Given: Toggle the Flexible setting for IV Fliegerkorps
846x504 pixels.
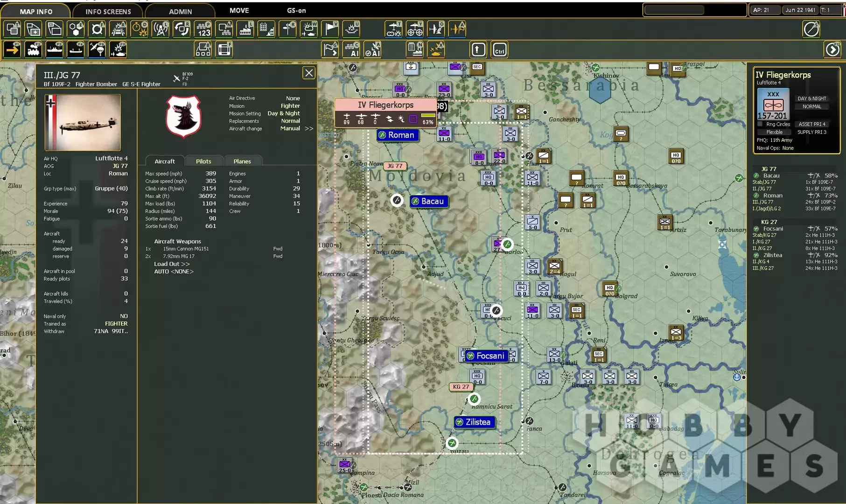Looking at the screenshot, I should pyautogui.click(x=774, y=132).
